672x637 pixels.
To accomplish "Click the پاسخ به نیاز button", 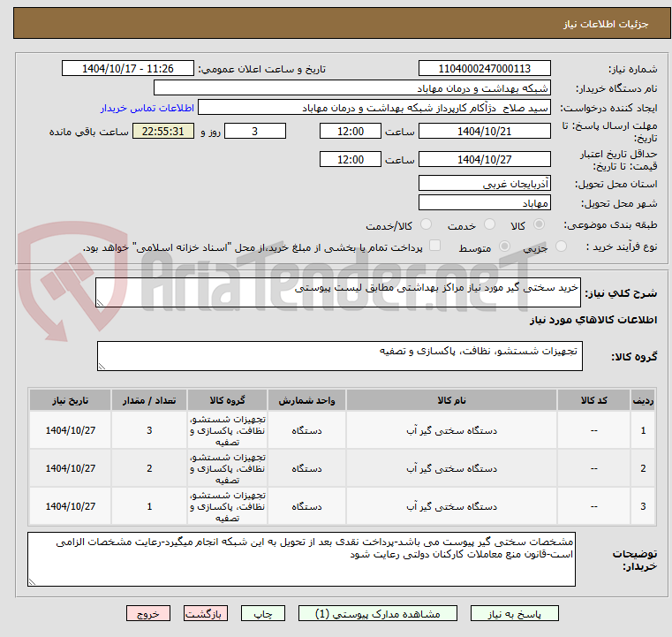I will coord(514,613).
